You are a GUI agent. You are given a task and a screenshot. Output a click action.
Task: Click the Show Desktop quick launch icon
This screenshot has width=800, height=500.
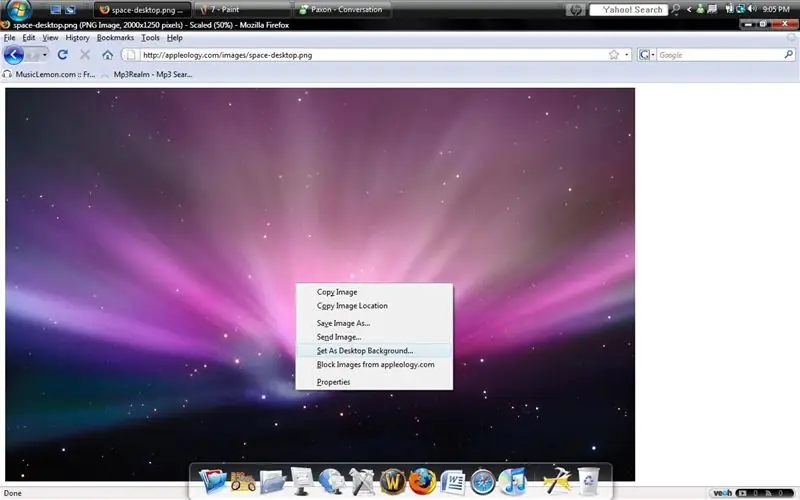coord(56,10)
